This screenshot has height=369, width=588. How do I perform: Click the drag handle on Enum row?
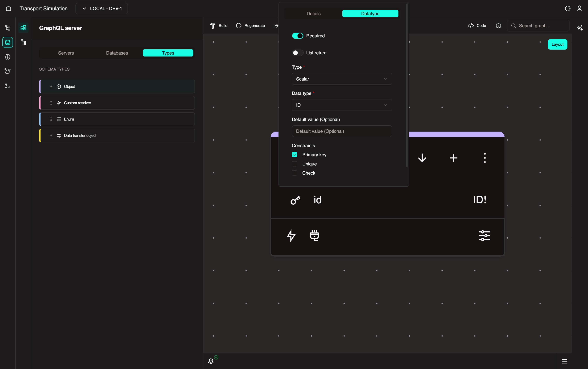pos(51,119)
